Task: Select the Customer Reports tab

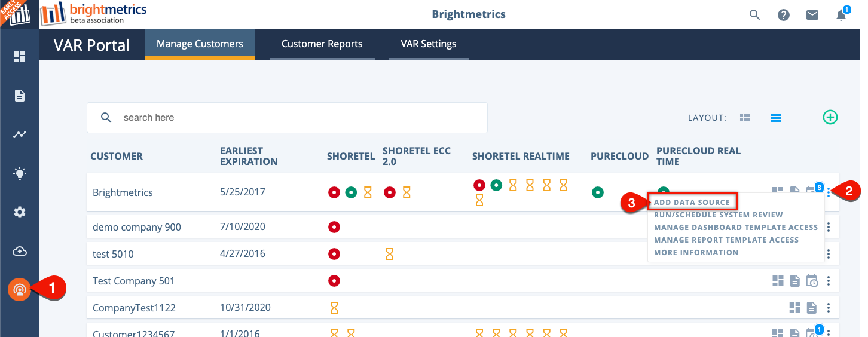Action: click(x=322, y=44)
